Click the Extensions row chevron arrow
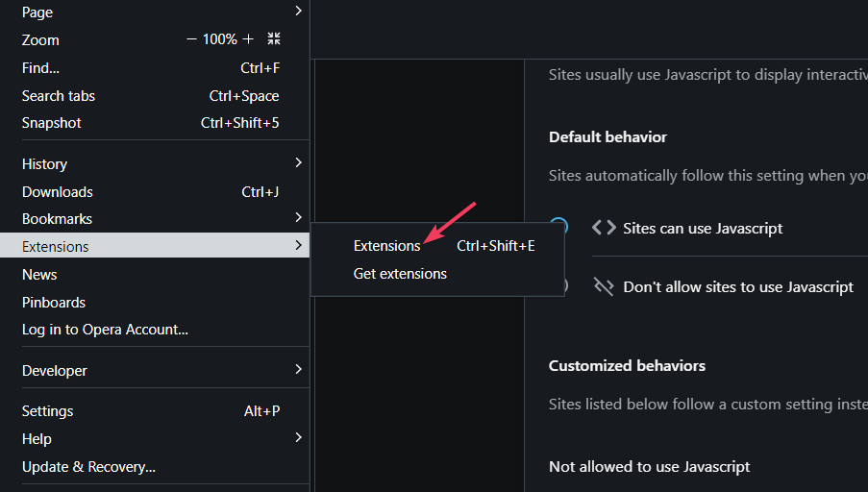Screen dimensions: 868x492 (298, 245)
